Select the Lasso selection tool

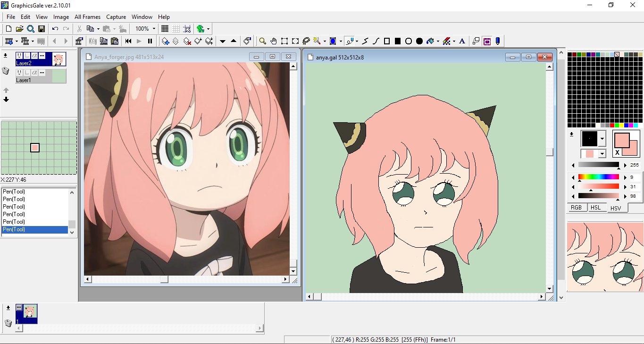306,41
